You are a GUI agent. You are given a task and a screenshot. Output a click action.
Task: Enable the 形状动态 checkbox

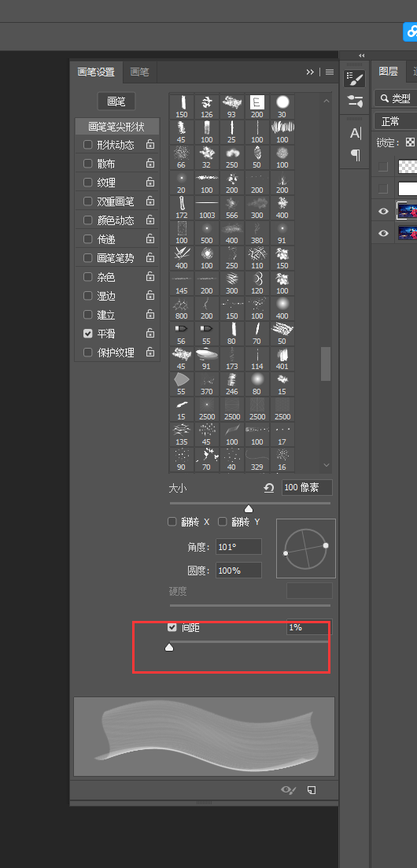pyautogui.click(x=87, y=145)
